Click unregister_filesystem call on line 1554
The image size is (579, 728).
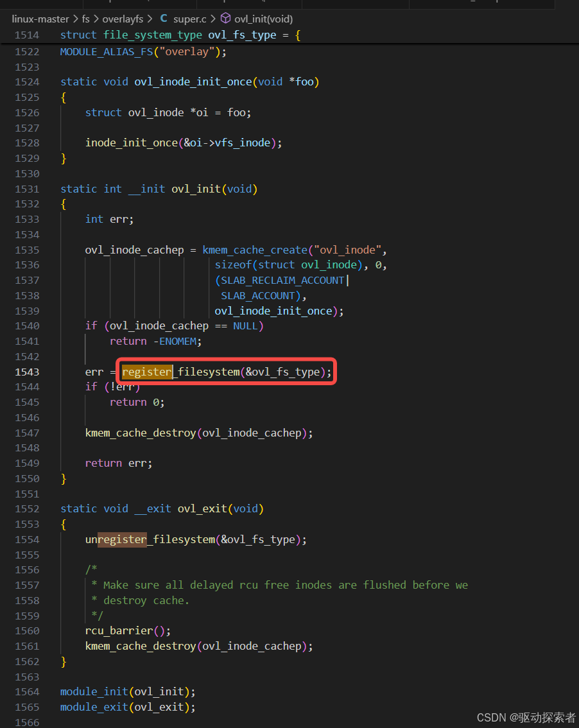150,539
